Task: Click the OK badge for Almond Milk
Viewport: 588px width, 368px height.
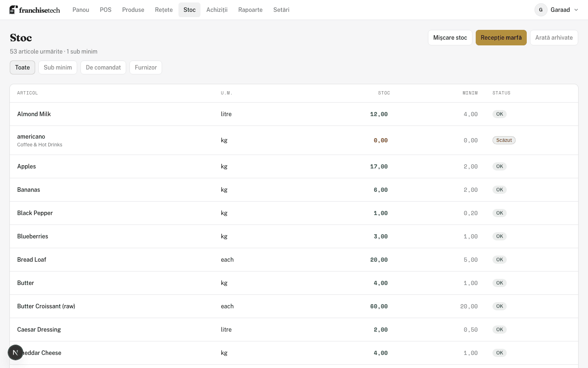Action: tap(499, 114)
